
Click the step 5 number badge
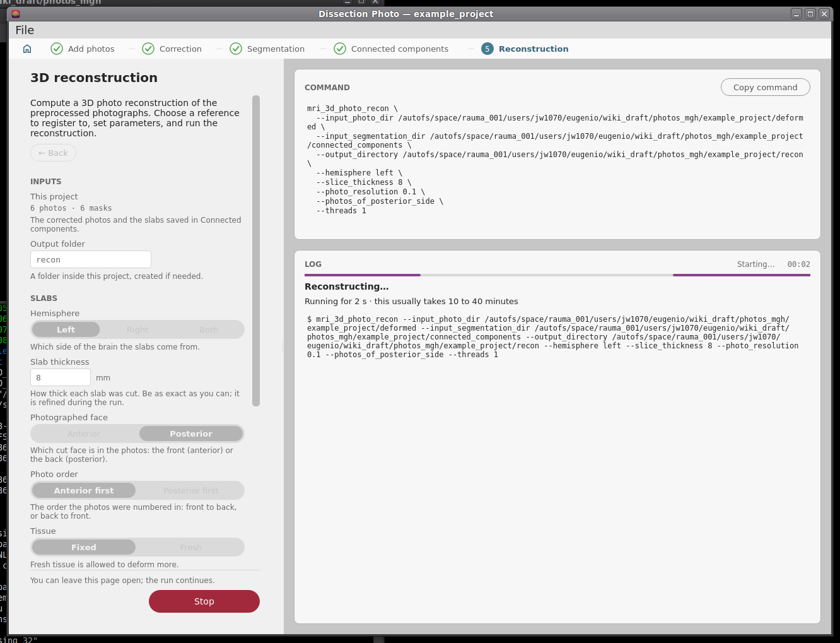point(487,49)
